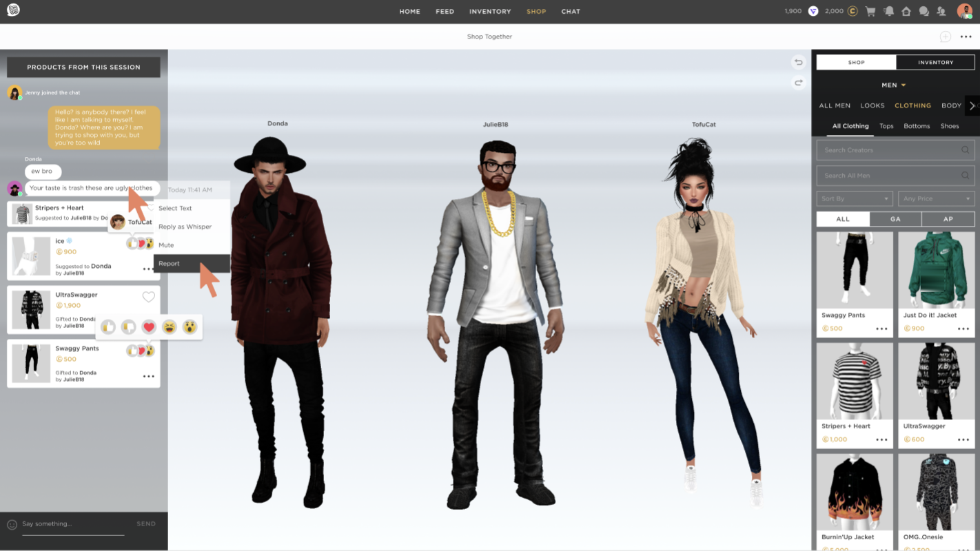Focus the Search All Men field
The width and height of the screenshot is (980, 551).
895,175
